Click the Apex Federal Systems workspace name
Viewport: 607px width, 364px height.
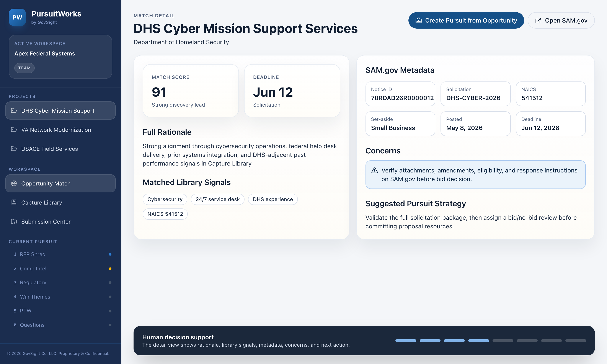pos(45,54)
